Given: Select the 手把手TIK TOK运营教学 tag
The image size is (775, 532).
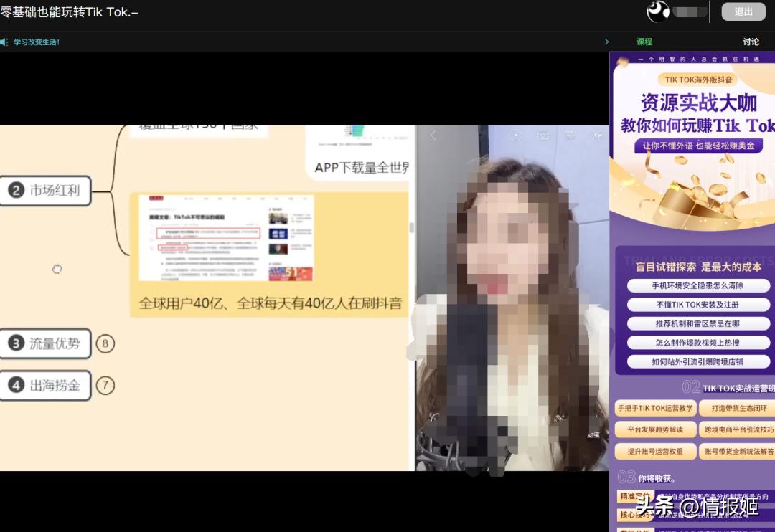Looking at the screenshot, I should pyautogui.click(x=655, y=408).
